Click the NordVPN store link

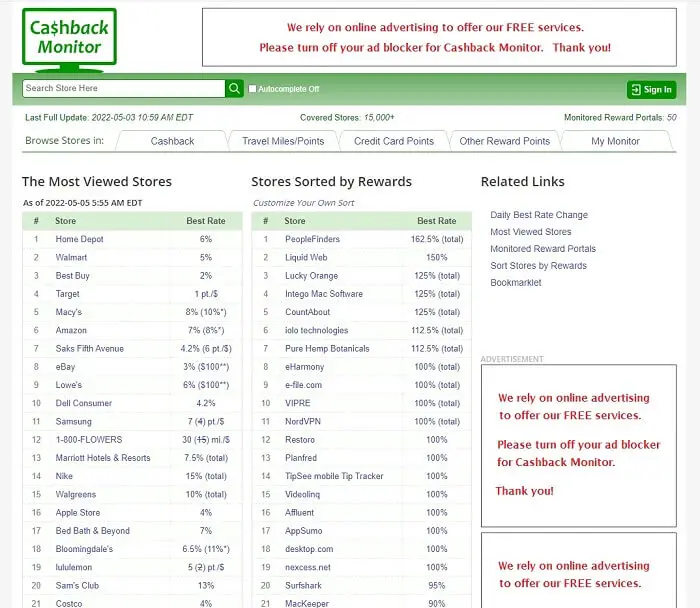pyautogui.click(x=304, y=422)
